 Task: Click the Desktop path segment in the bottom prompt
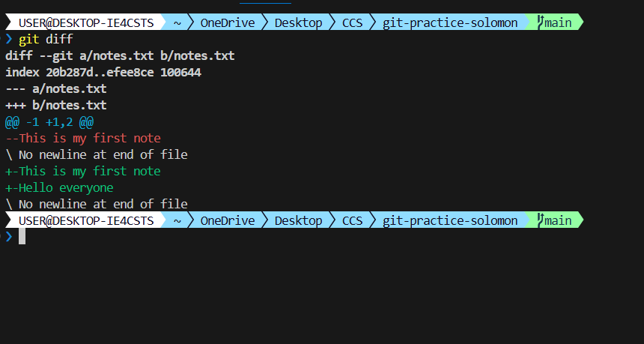pyautogui.click(x=298, y=220)
